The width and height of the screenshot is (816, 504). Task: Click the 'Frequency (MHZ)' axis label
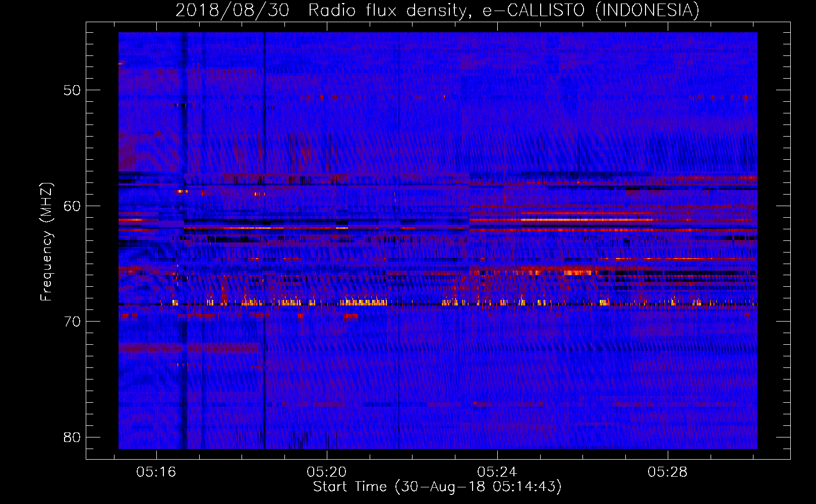pyautogui.click(x=46, y=242)
